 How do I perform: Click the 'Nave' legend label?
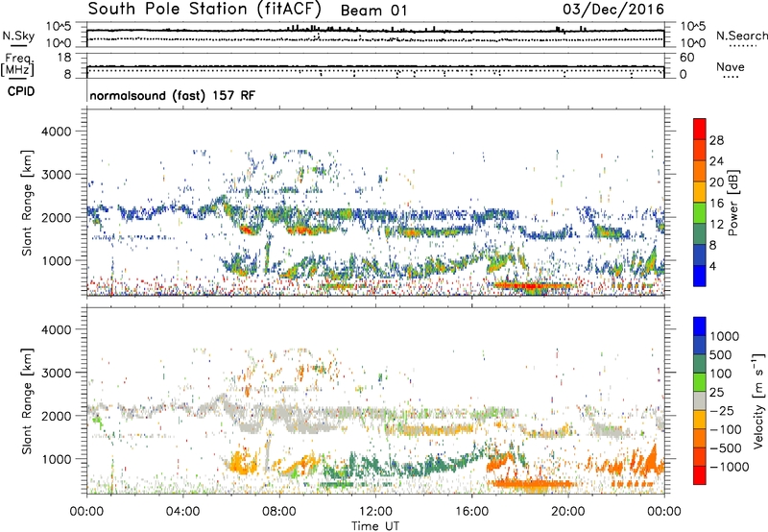point(730,66)
